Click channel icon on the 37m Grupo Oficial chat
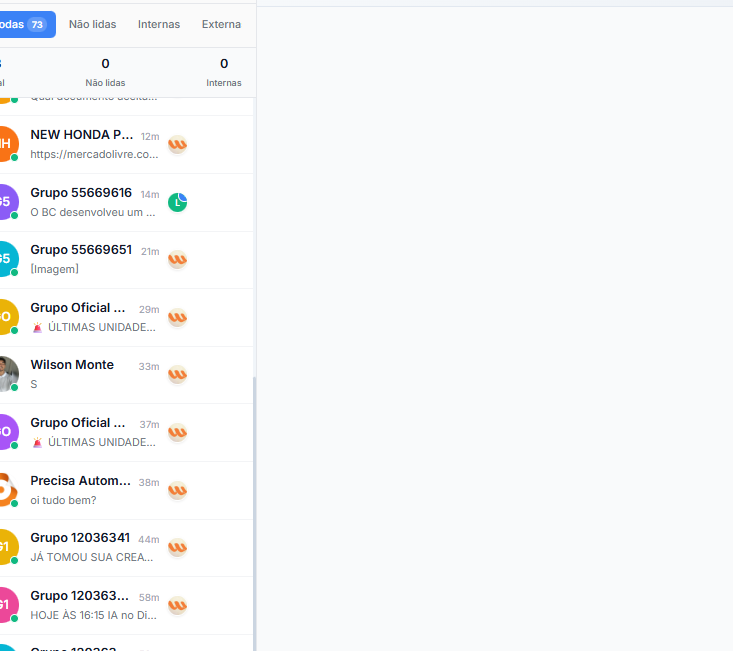The width and height of the screenshot is (733, 651). click(177, 433)
